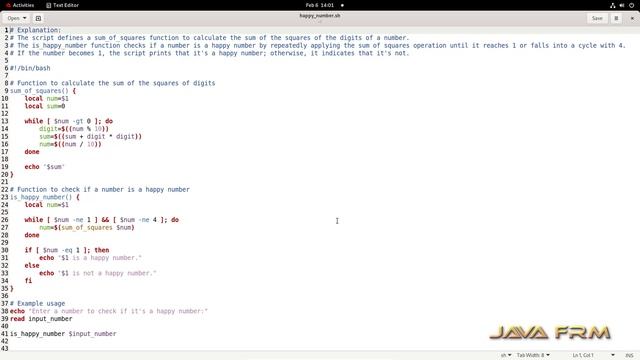Close the Text Editor window
The height and width of the screenshot is (360, 640).
(632, 18)
